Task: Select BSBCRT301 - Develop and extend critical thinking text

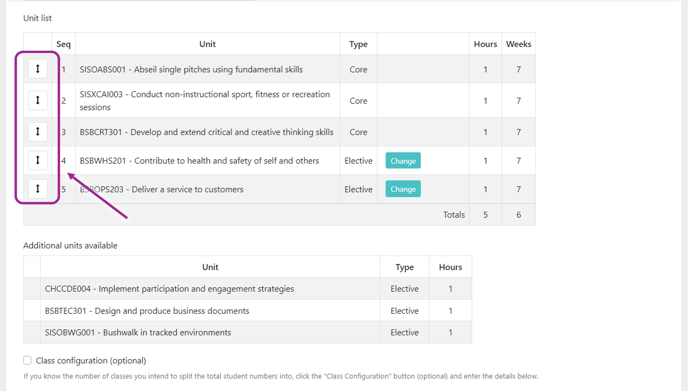Action: [x=206, y=132]
